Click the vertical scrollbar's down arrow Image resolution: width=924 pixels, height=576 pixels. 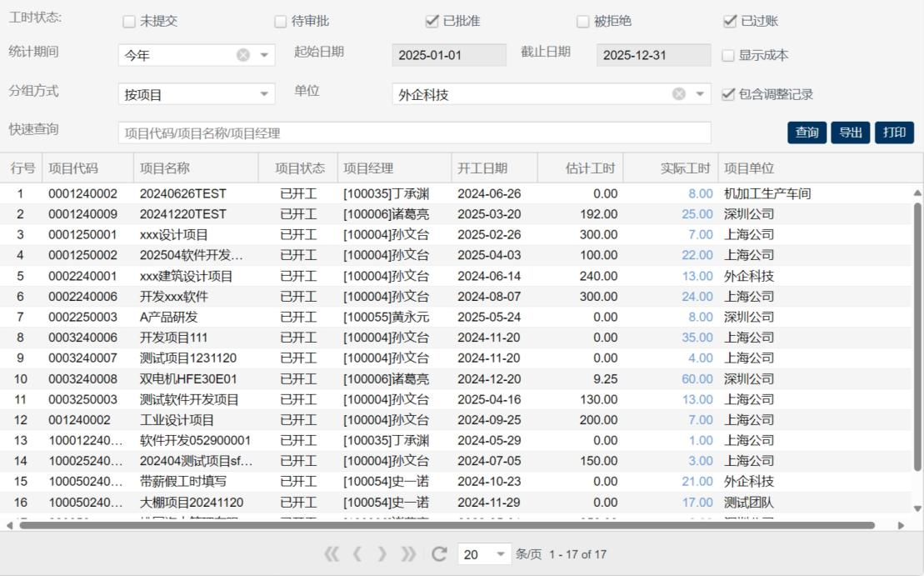coord(917,508)
